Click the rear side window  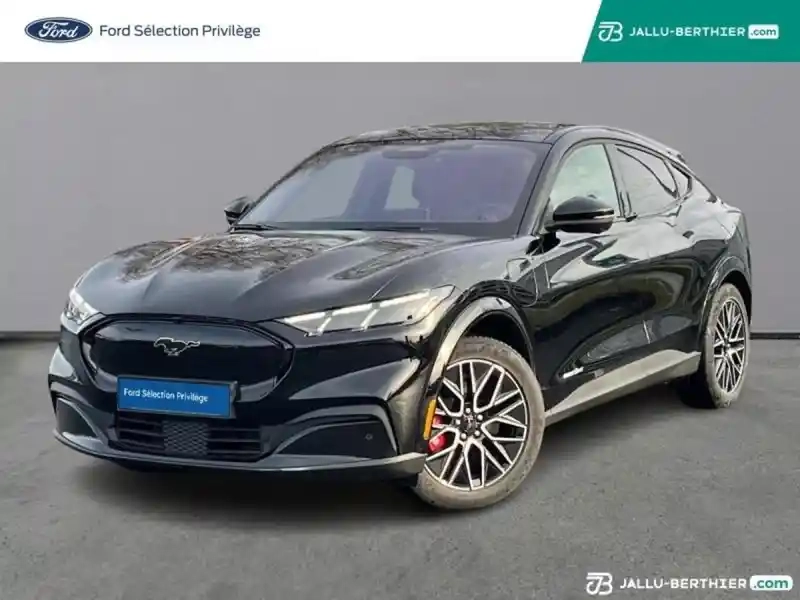click(646, 180)
